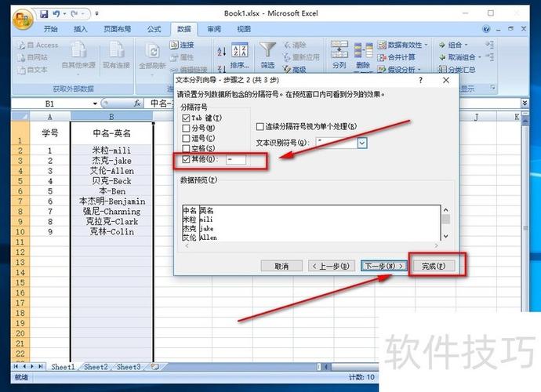Toggle the Tab 键 delimiter checkbox

(186, 118)
